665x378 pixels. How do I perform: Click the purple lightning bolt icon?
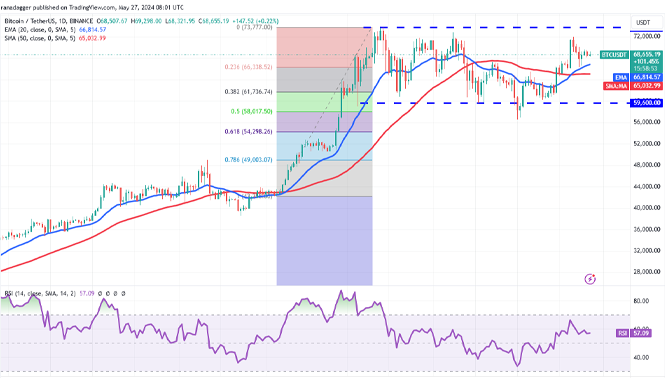point(590,279)
